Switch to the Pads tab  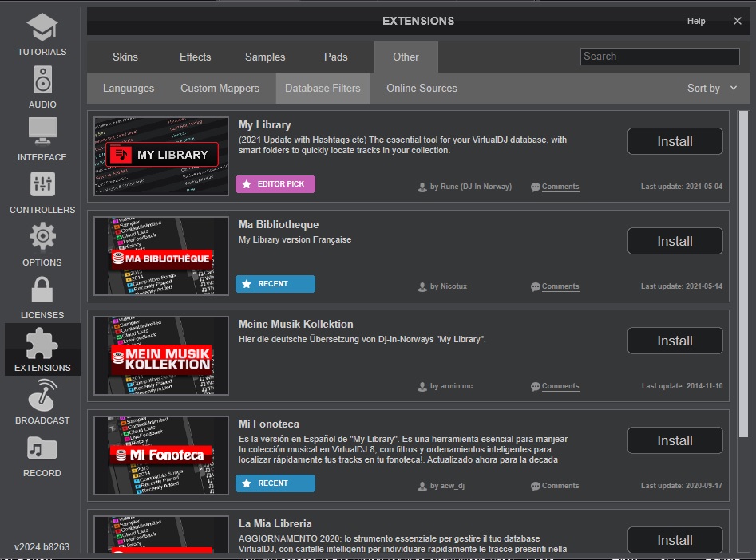[336, 57]
